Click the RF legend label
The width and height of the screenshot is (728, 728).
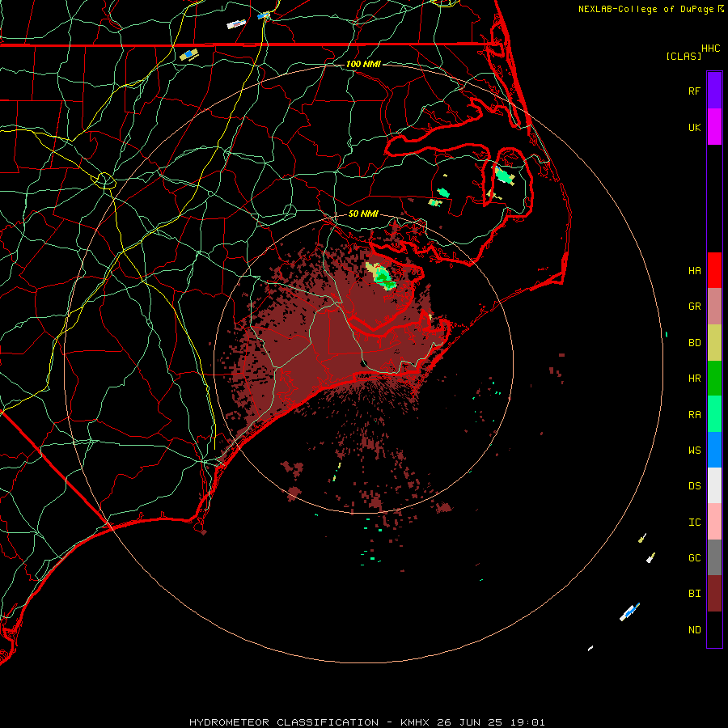pos(694,91)
